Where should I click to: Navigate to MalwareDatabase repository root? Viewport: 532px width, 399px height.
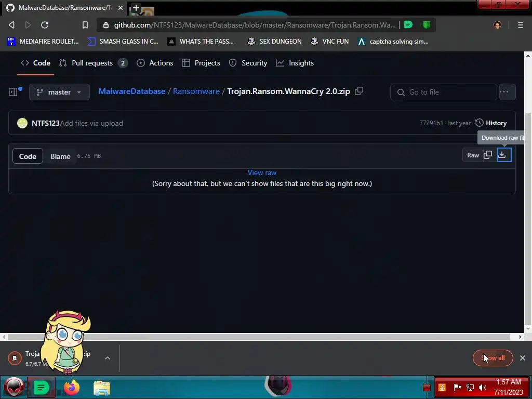click(131, 91)
